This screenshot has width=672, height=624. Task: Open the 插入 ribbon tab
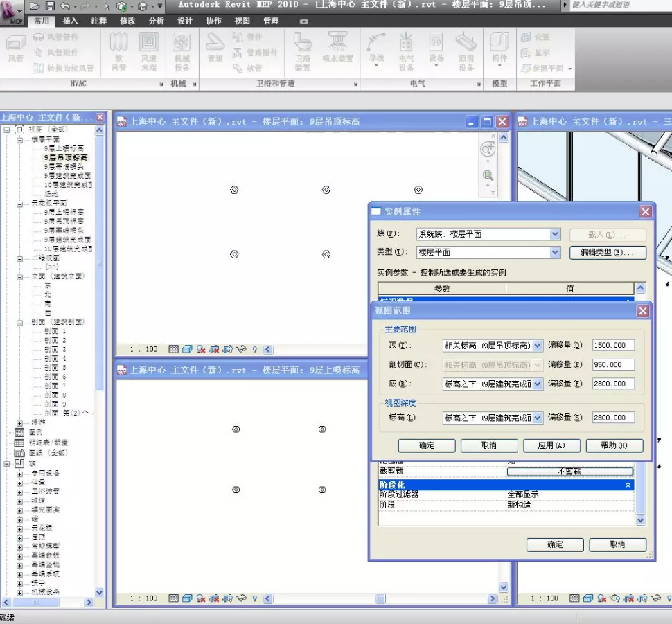[70, 21]
